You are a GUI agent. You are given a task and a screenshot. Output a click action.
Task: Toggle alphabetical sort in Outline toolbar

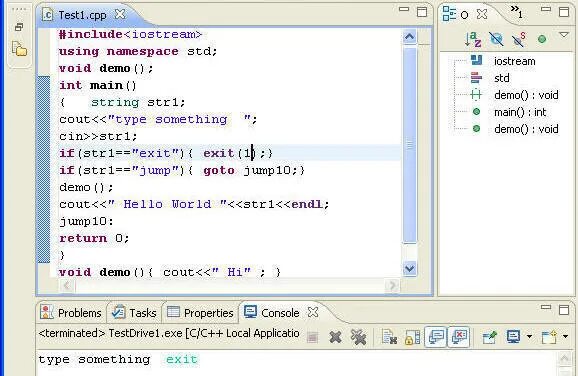(473, 39)
